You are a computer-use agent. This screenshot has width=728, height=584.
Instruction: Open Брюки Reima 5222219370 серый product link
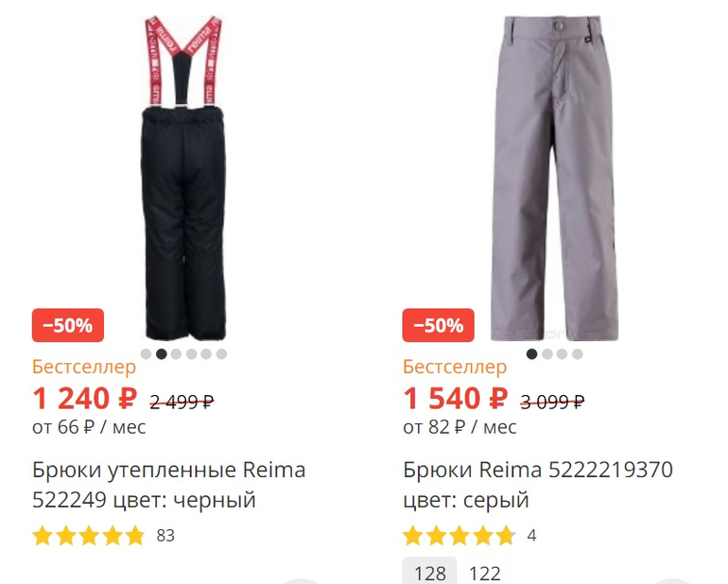pos(538,485)
